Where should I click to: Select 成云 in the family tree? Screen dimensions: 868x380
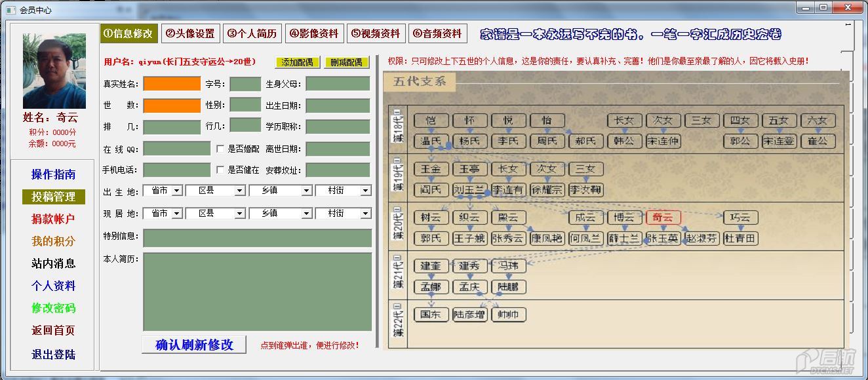point(586,218)
